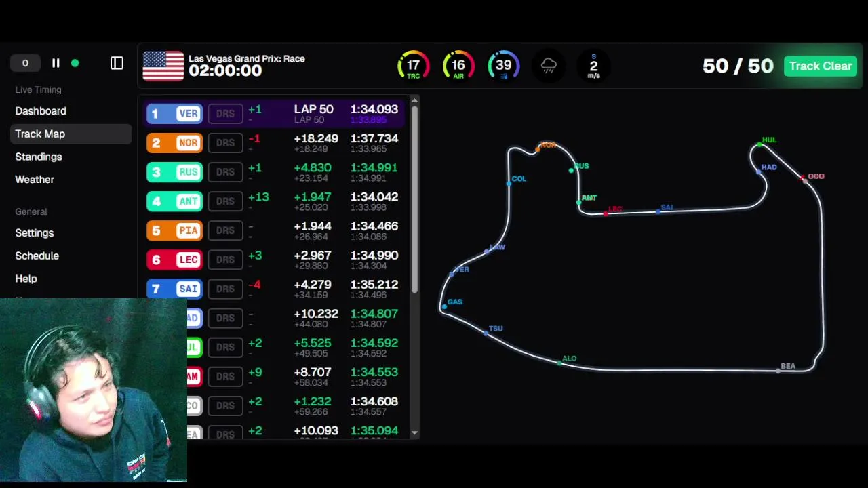Screen dimensions: 868x488
Task: Click the GAS marker on the track map
Action: click(x=445, y=306)
